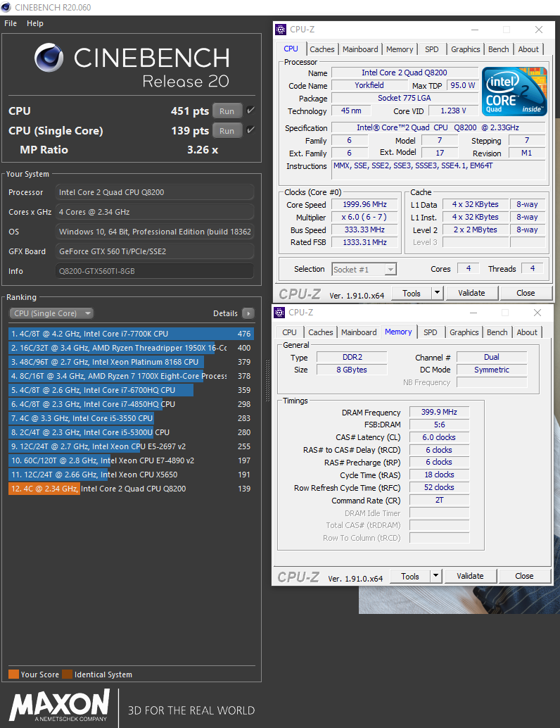
Task: Open the Help menu
Action: [x=34, y=23]
